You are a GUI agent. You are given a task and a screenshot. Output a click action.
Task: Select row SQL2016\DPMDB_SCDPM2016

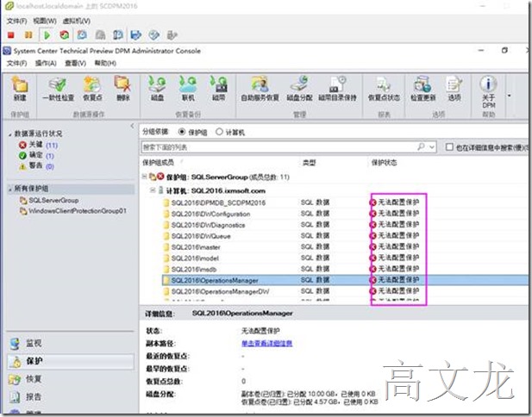[x=346, y=202]
